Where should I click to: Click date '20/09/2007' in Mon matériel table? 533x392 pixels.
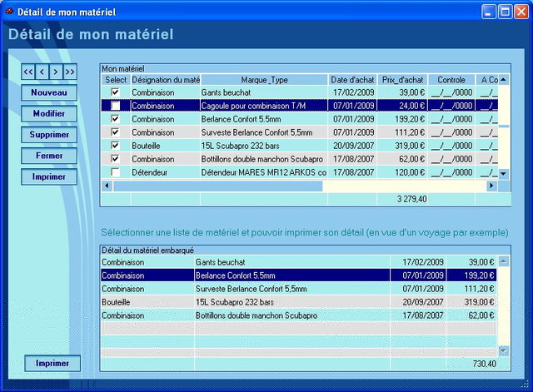tap(352, 146)
